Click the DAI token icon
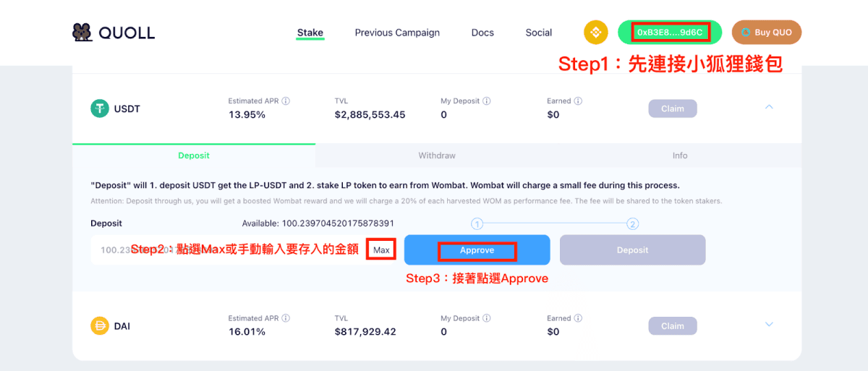 [x=99, y=325]
